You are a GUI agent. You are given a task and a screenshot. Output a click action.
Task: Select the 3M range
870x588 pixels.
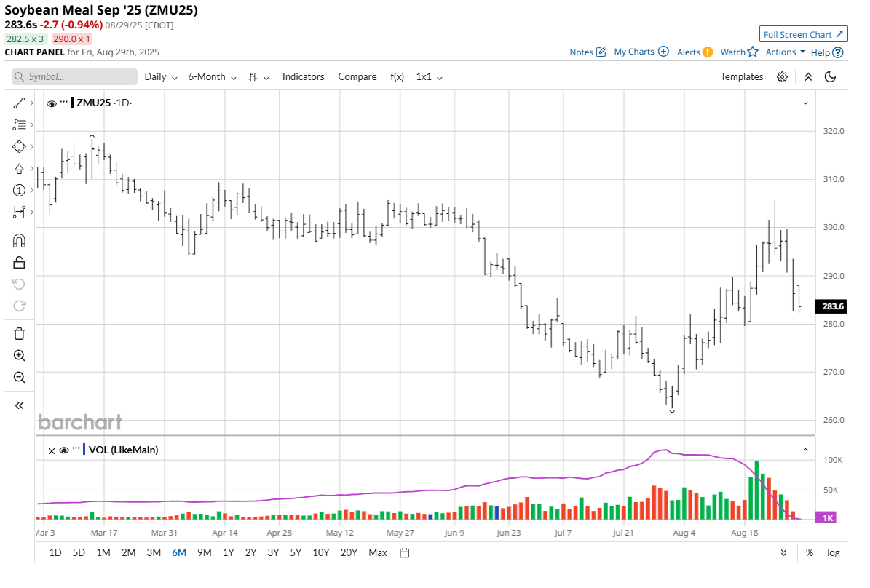tap(154, 553)
